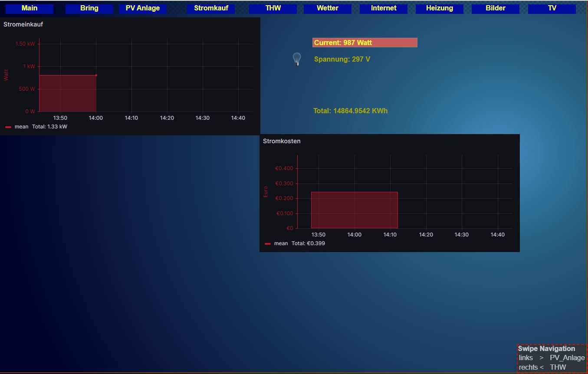Open the TV tab
588x374 pixels.
click(x=552, y=8)
